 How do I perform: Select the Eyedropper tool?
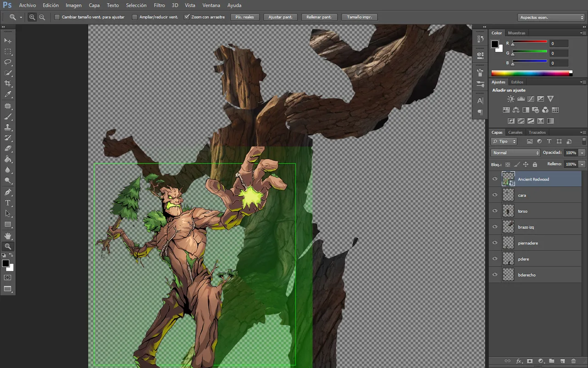pos(8,94)
